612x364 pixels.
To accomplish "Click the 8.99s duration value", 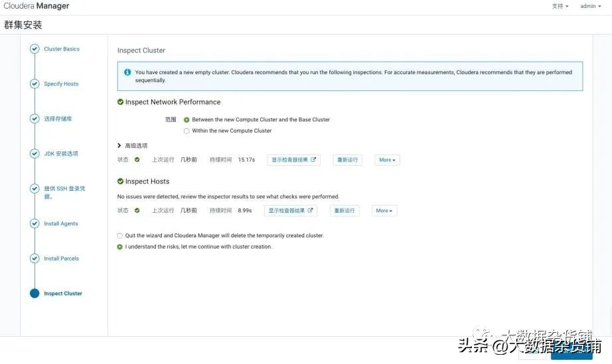I will coord(245,210).
